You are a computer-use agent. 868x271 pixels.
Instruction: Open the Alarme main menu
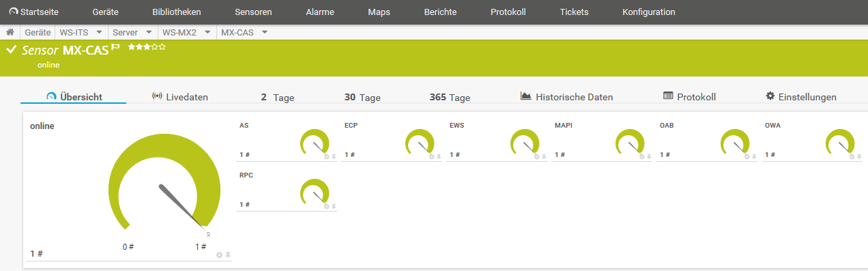(x=320, y=12)
